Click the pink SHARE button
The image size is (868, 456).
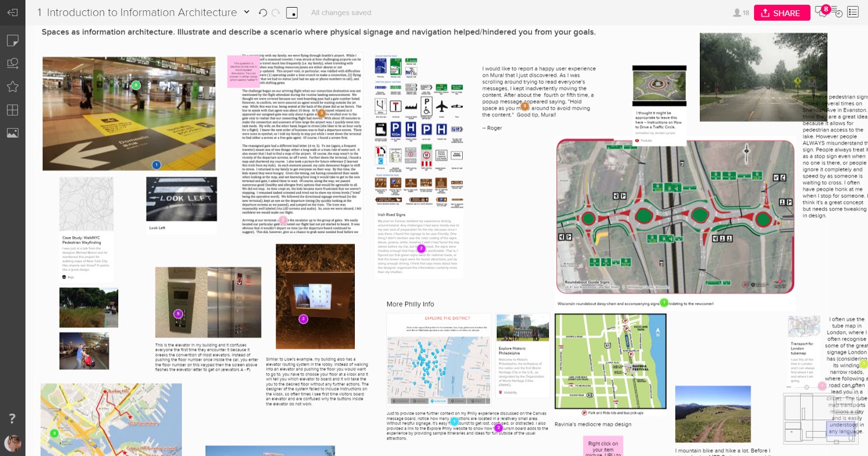coord(782,12)
